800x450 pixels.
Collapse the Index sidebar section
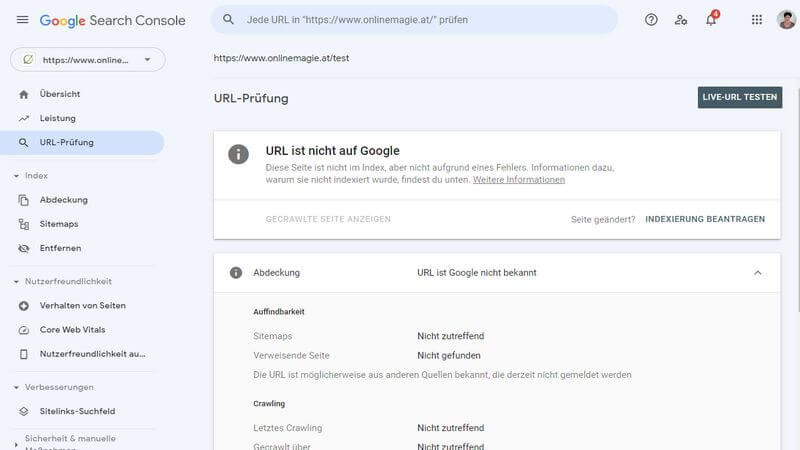16,176
